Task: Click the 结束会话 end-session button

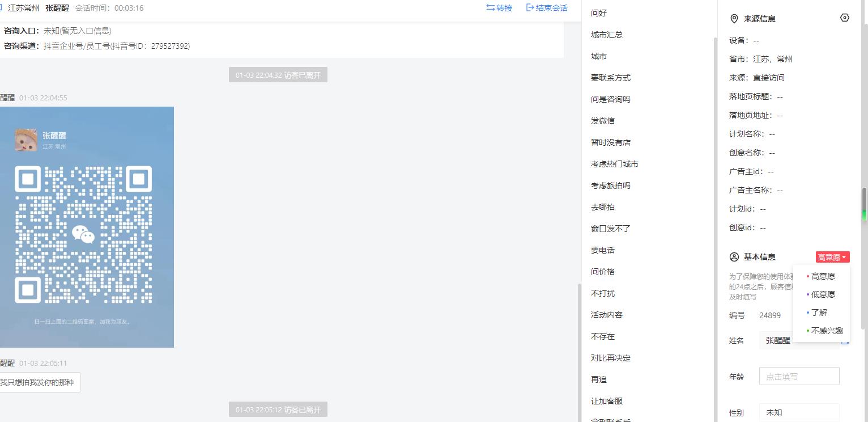Action: [547, 8]
